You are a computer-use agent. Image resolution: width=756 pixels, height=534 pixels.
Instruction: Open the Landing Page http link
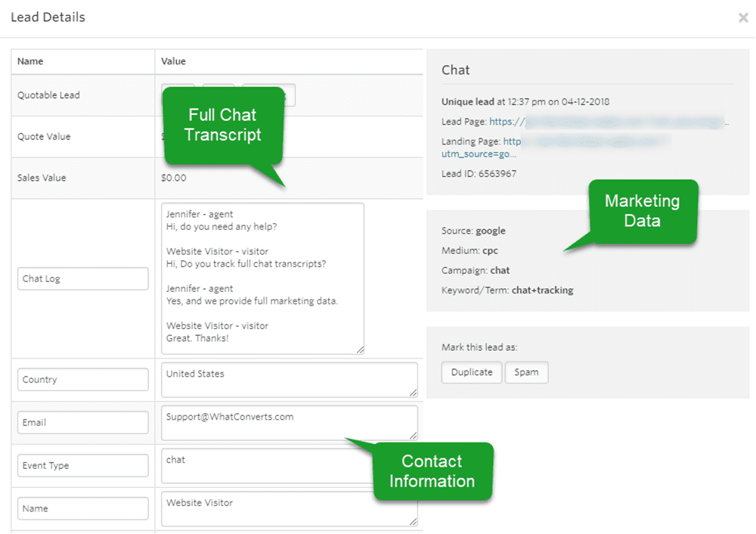coord(512,141)
